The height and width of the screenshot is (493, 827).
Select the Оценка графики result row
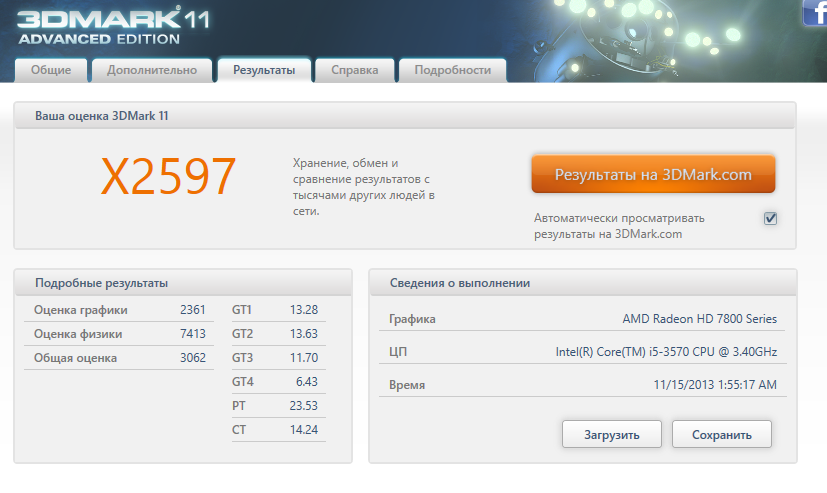coord(118,310)
